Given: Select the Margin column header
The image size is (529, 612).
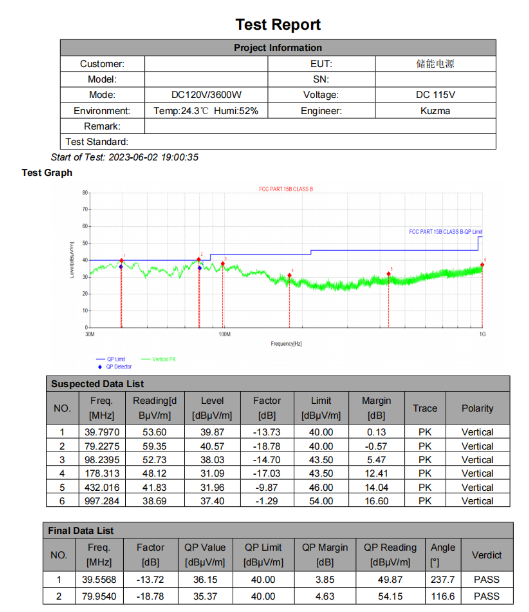Looking at the screenshot, I should pyautogui.click(x=376, y=408).
